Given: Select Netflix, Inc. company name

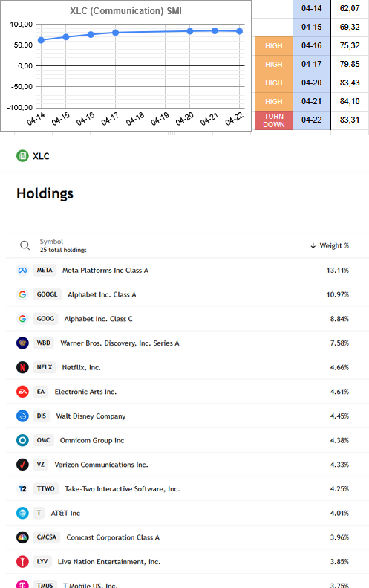Looking at the screenshot, I should (81, 367).
